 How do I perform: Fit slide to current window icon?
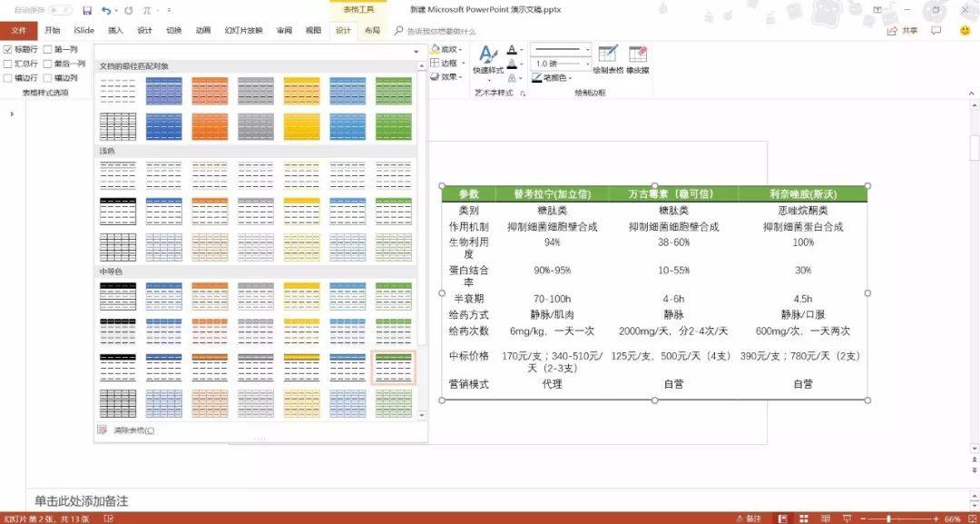pyautogui.click(x=970, y=519)
